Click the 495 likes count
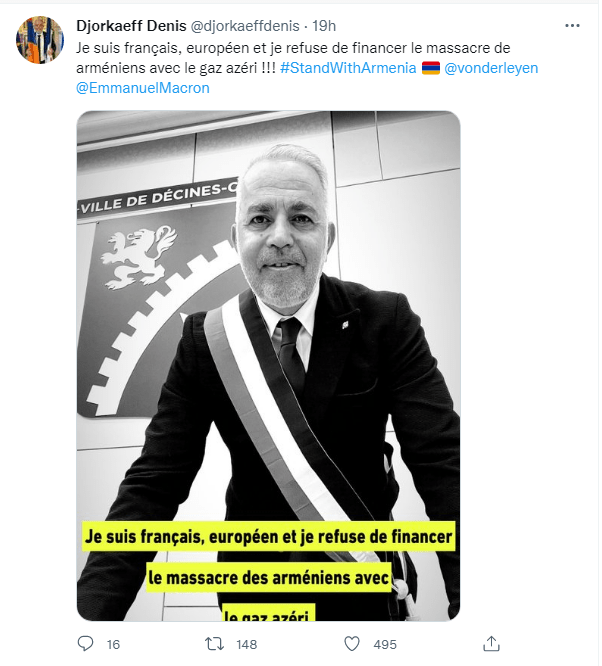This screenshot has height=666, width=602. tap(385, 644)
